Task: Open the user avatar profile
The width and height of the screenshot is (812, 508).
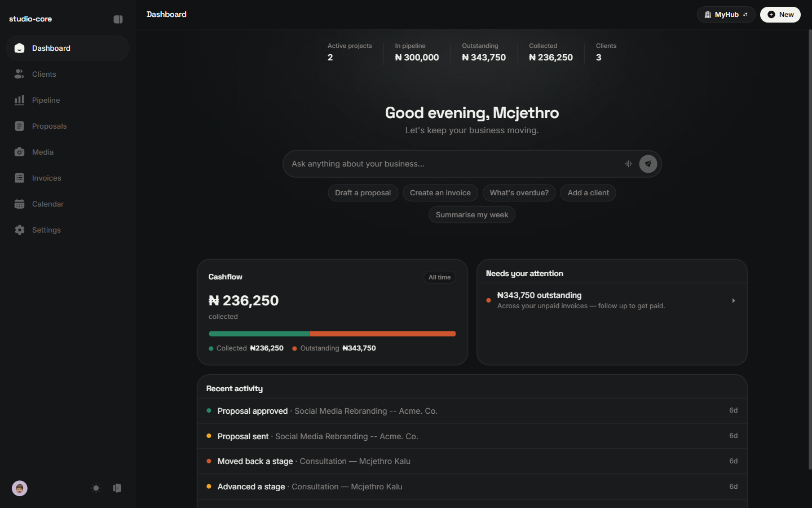Action: tap(20, 488)
